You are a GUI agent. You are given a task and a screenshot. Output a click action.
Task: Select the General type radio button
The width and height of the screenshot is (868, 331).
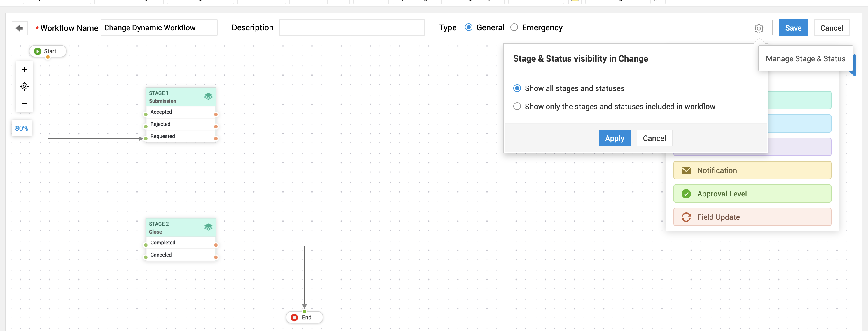tap(468, 27)
